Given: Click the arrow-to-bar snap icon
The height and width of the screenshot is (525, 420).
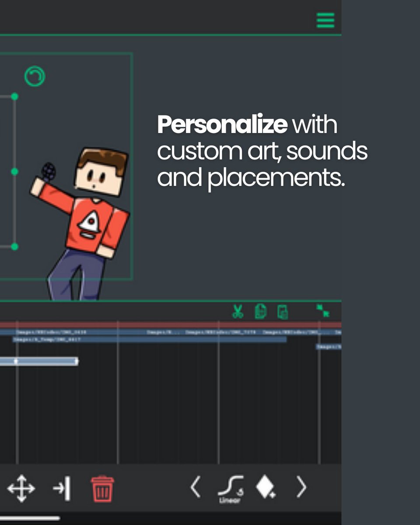Looking at the screenshot, I should 62,488.
